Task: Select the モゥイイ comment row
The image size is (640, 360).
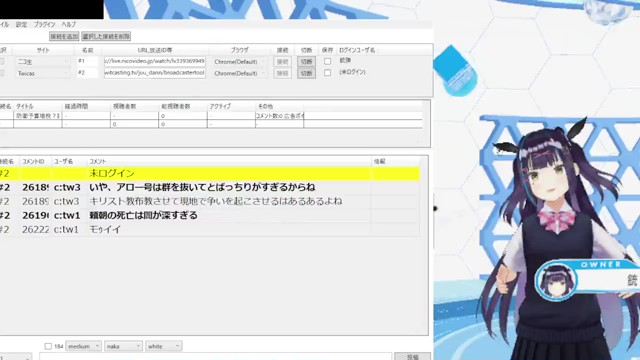Action: point(209,229)
